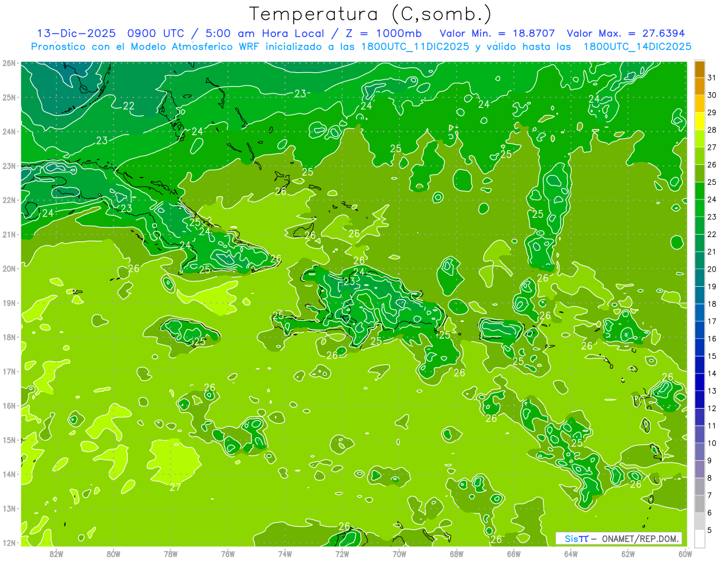
Task: Click the blue SisTT logo
Action: click(576, 538)
